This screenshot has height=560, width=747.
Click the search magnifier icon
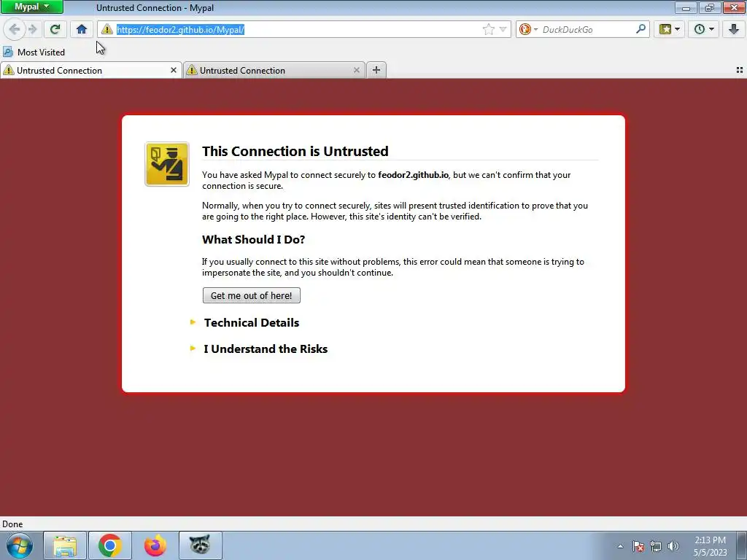(x=640, y=29)
